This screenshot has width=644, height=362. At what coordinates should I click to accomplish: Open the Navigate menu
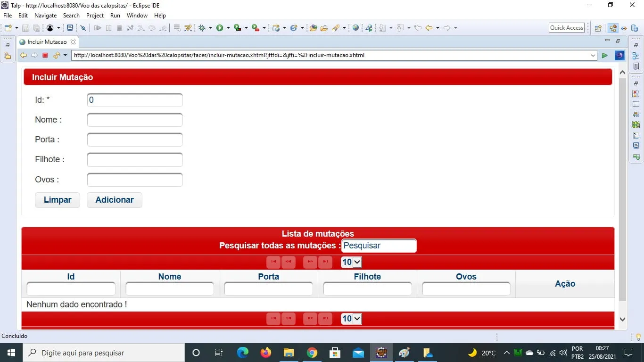click(x=45, y=16)
